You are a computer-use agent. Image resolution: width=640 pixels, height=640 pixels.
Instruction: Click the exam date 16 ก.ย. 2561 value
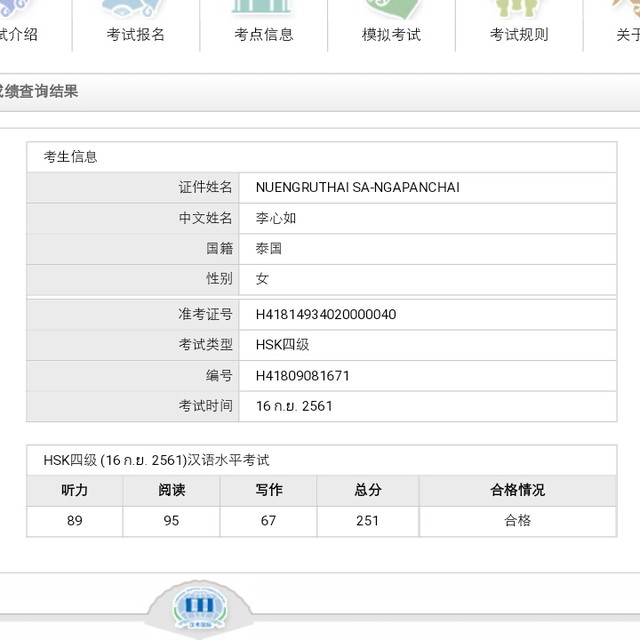[x=294, y=406]
